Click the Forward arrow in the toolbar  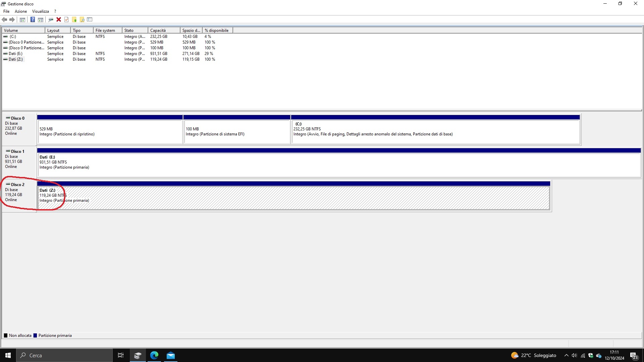click(12, 19)
